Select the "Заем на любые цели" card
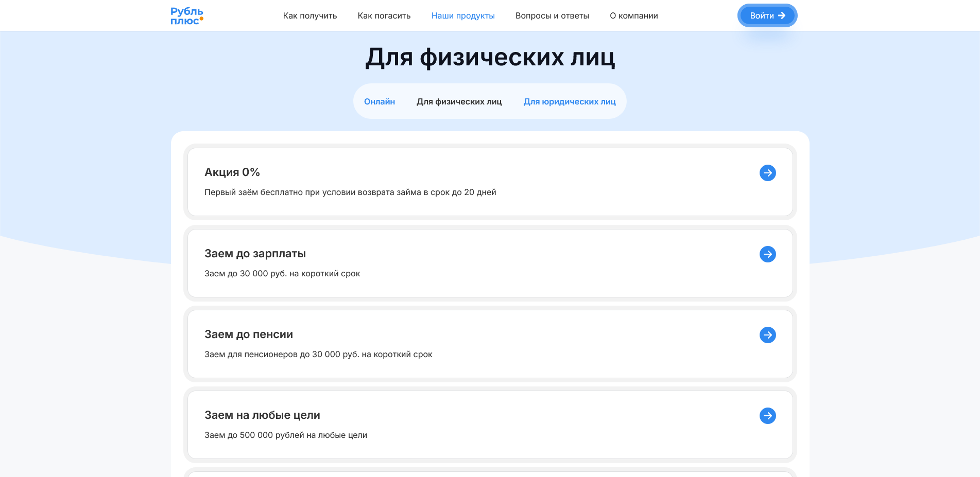 pos(489,425)
